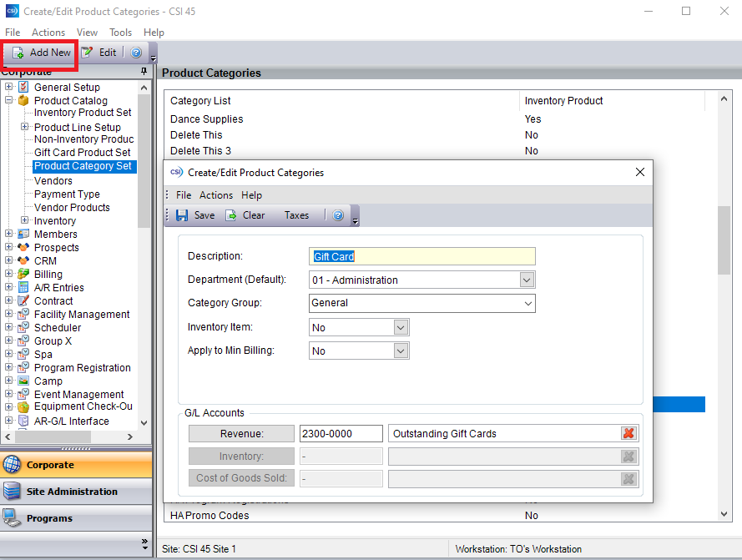Viewport: 742px width, 560px height.
Task: Click the Taxes toolbar button
Action: coord(296,215)
